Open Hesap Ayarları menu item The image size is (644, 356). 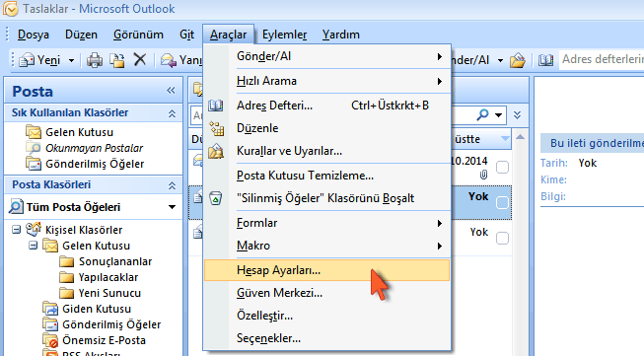point(326,270)
